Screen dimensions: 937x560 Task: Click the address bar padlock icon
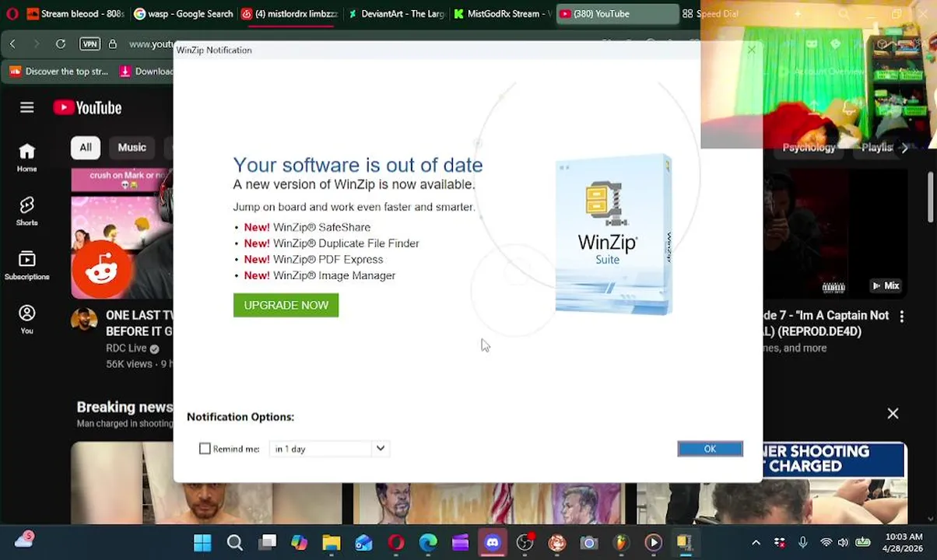113,44
